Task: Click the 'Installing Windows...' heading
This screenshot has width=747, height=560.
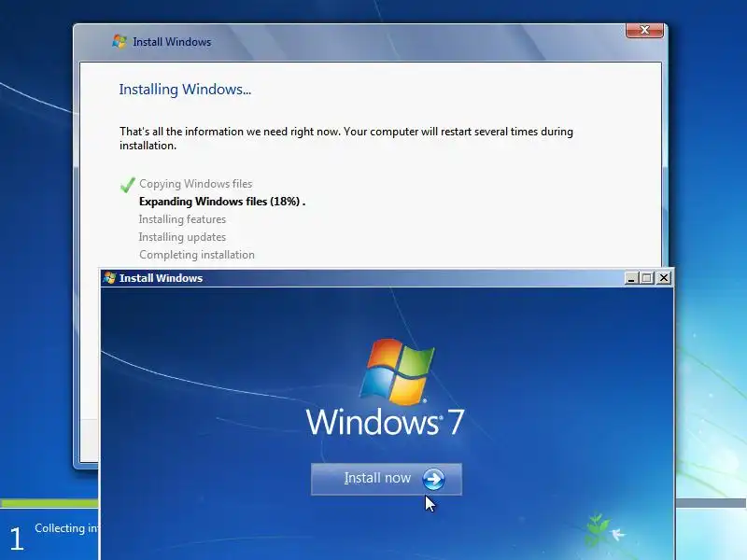Action: click(185, 90)
